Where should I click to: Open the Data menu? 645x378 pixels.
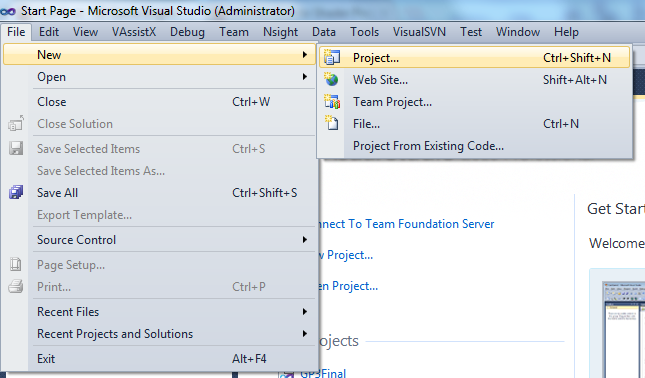pos(324,32)
